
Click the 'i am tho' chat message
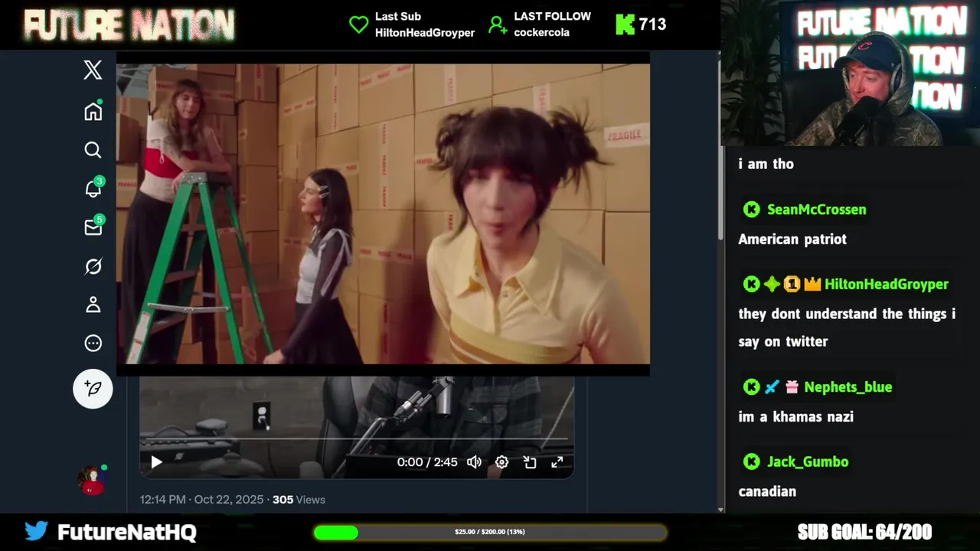766,164
